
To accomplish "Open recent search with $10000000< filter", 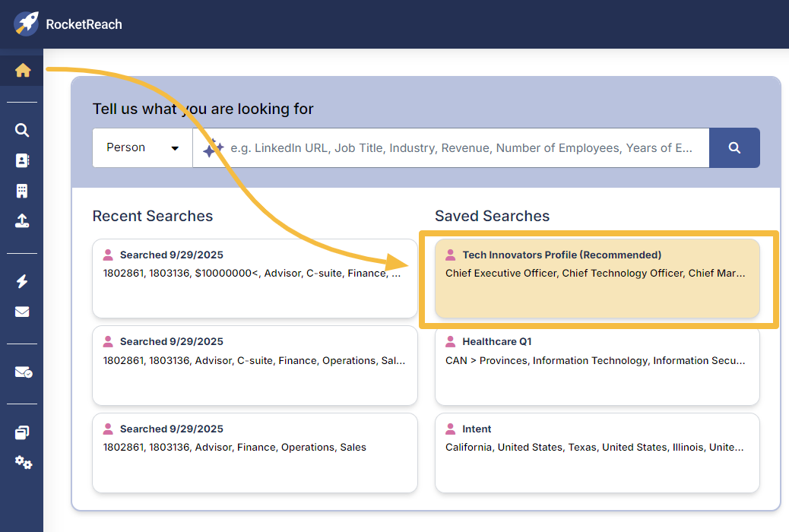I will coord(255,278).
